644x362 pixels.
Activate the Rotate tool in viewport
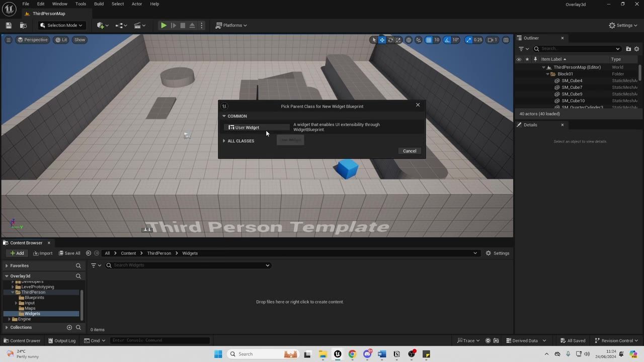(x=390, y=40)
